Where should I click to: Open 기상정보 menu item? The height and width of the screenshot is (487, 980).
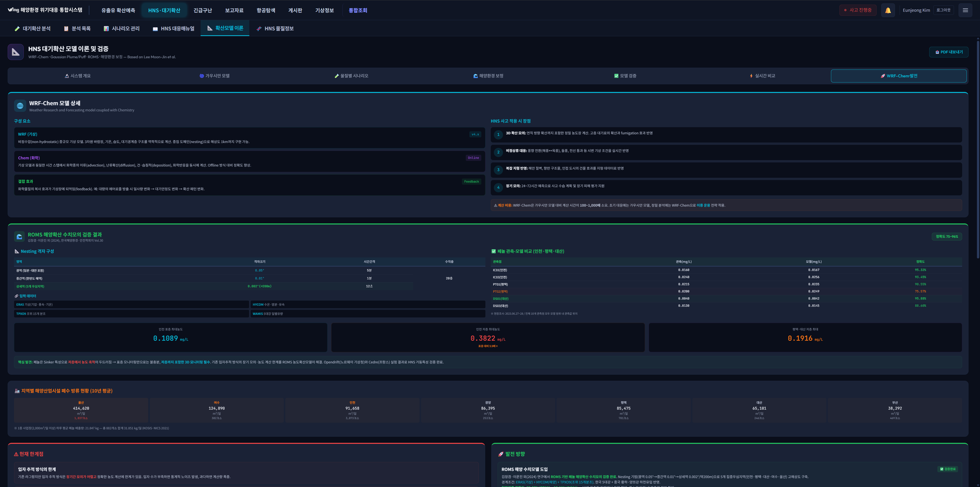[324, 10]
